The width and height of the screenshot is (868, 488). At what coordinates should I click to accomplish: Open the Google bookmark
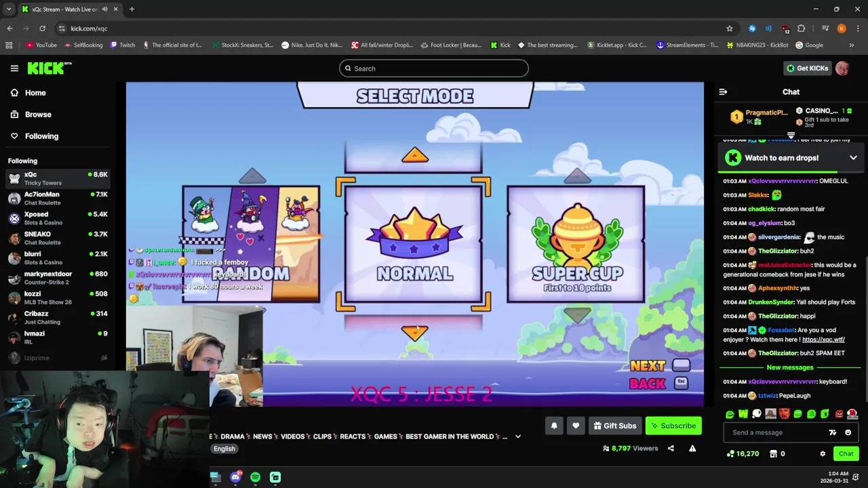coord(809,45)
